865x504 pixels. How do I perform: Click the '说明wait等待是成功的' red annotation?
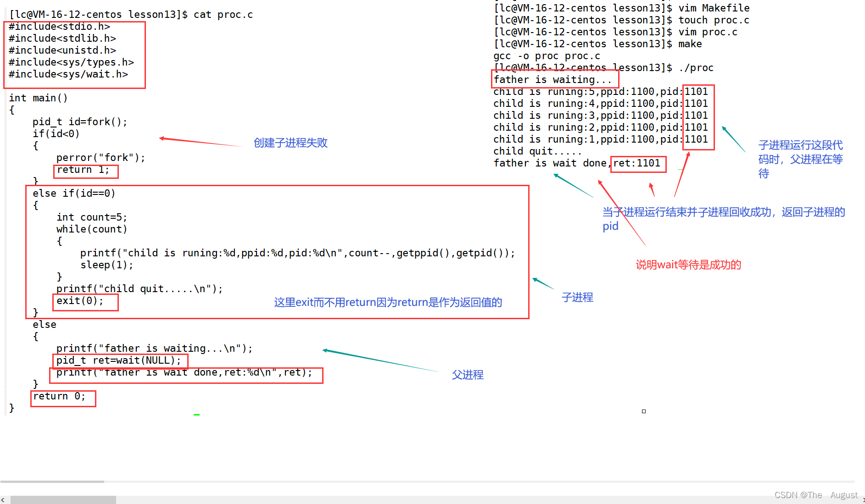point(688,265)
